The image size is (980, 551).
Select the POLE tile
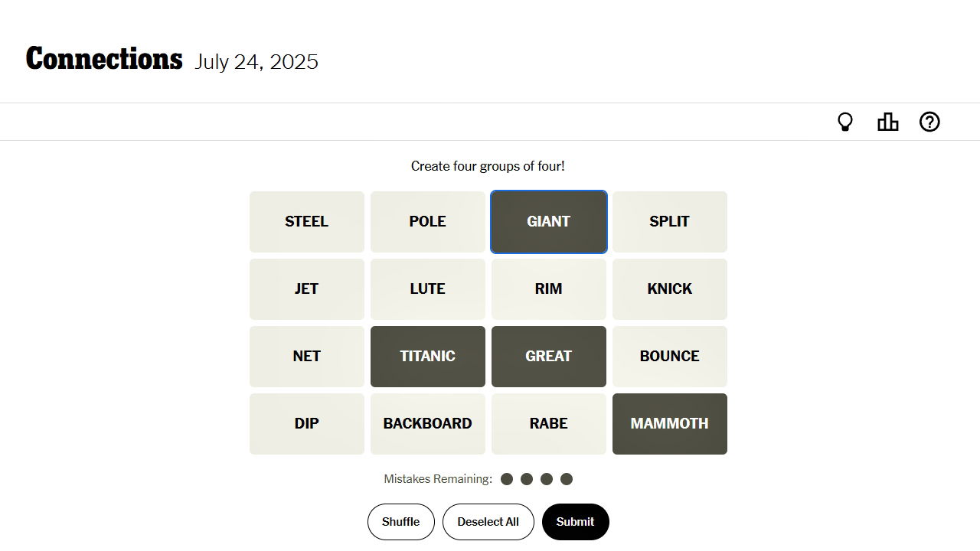click(x=427, y=221)
